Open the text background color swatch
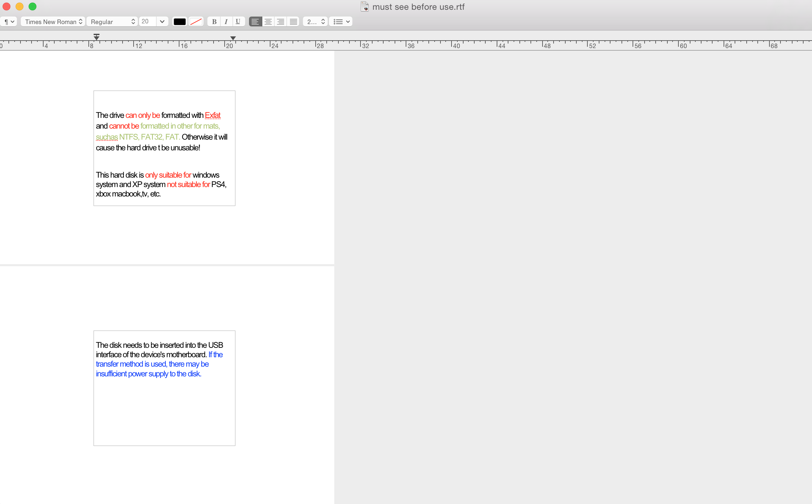Viewport: 812px width, 504px height. click(x=196, y=22)
